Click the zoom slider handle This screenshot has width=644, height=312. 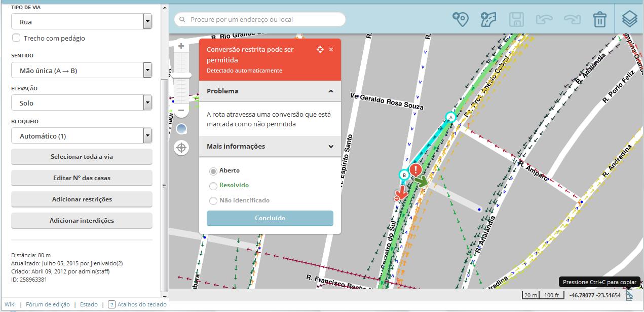tap(181, 75)
